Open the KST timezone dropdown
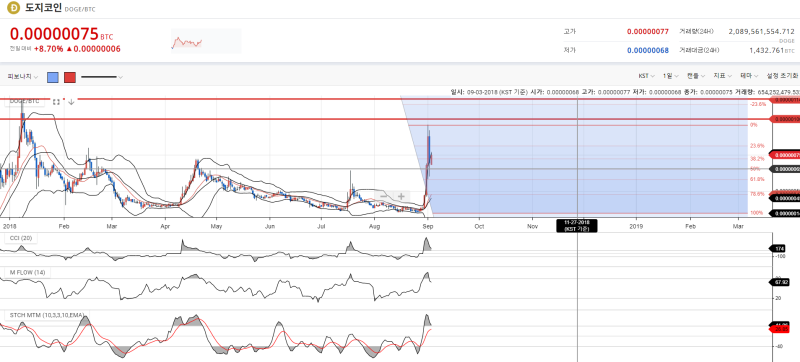 [x=646, y=76]
